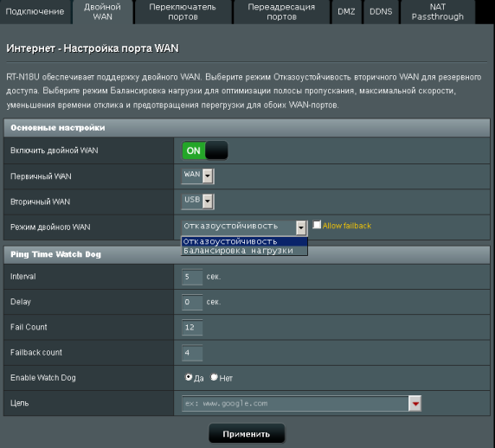Choose Отказоустойчивость option in the list
The width and height of the screenshot is (495, 448).
tap(244, 241)
